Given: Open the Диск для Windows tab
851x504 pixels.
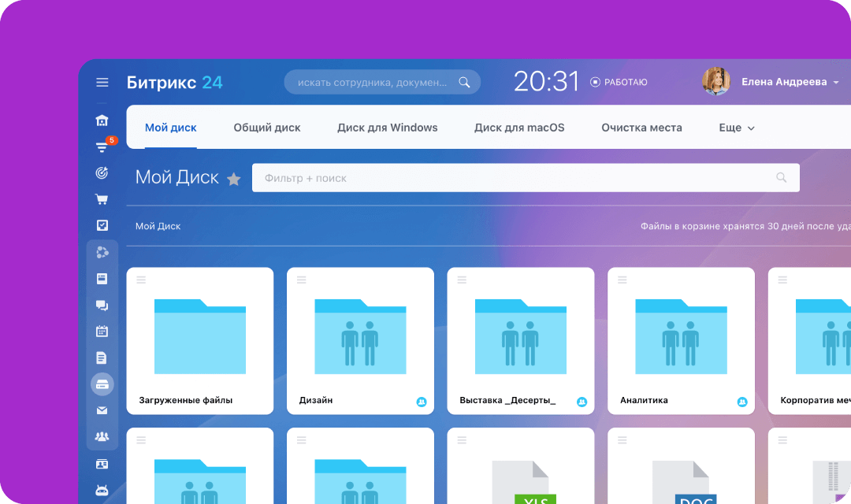Looking at the screenshot, I should 388,128.
